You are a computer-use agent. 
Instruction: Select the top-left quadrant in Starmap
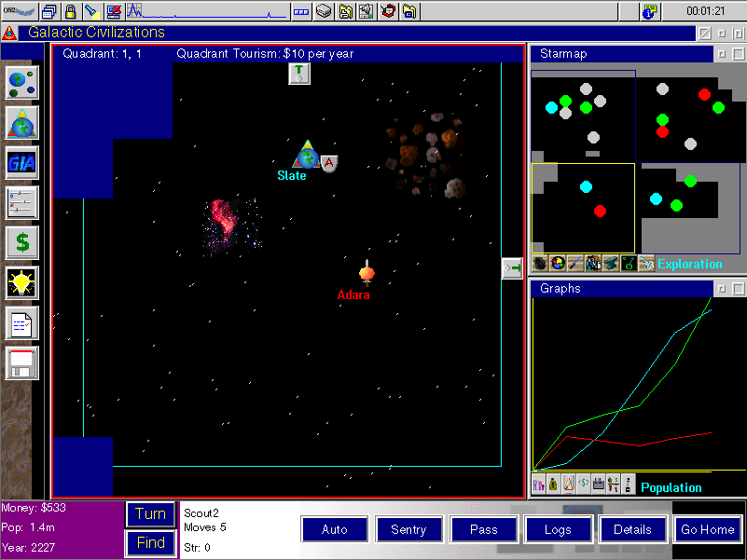[583, 116]
